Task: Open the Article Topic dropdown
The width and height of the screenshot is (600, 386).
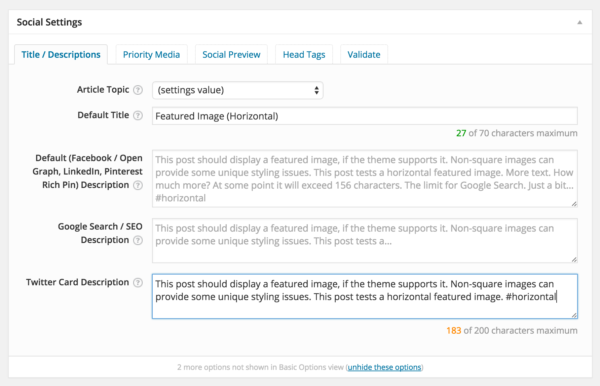Action: click(238, 90)
